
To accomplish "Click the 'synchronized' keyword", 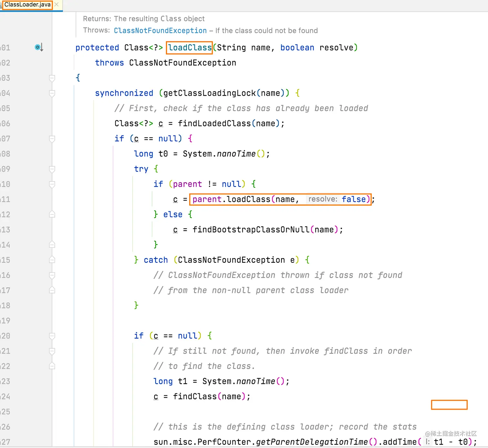I will (x=124, y=93).
